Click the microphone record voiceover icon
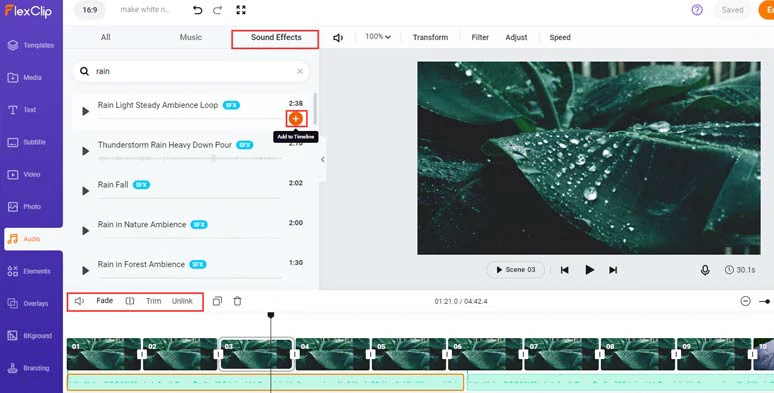774x393 pixels. tap(705, 270)
